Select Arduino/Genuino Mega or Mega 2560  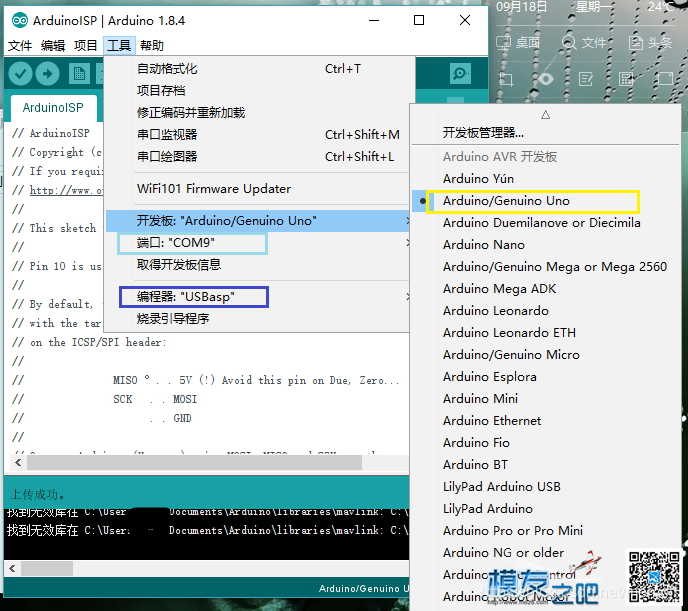tap(545, 267)
